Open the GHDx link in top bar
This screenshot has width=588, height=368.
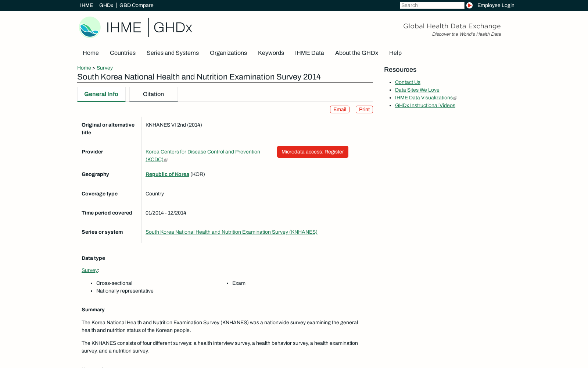[106, 6]
